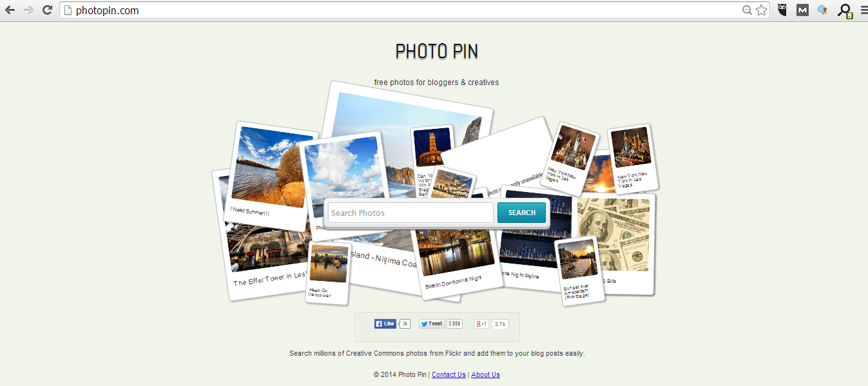This screenshot has height=386, width=868.
Task: Click the free photos for bloggers tagline
Action: [x=436, y=82]
